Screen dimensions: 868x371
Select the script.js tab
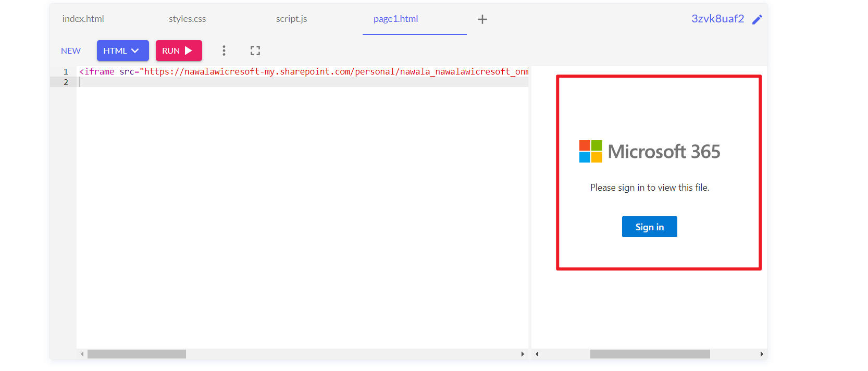click(x=292, y=19)
